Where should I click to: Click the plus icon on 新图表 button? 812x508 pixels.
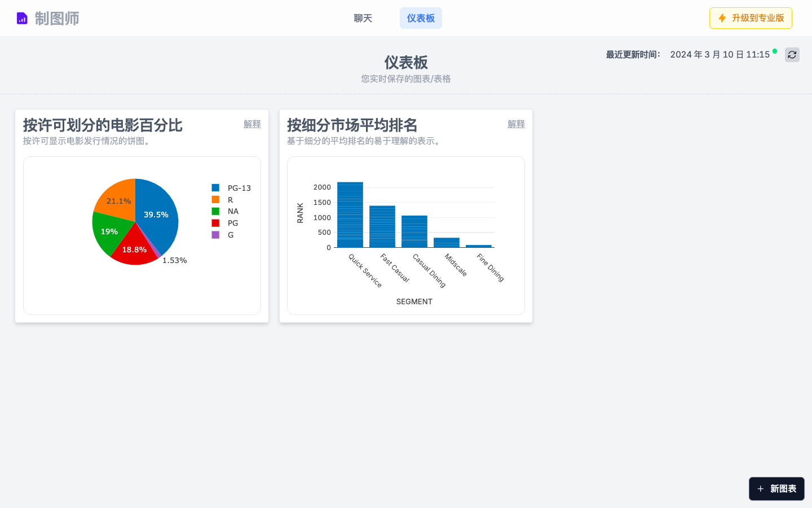761,489
